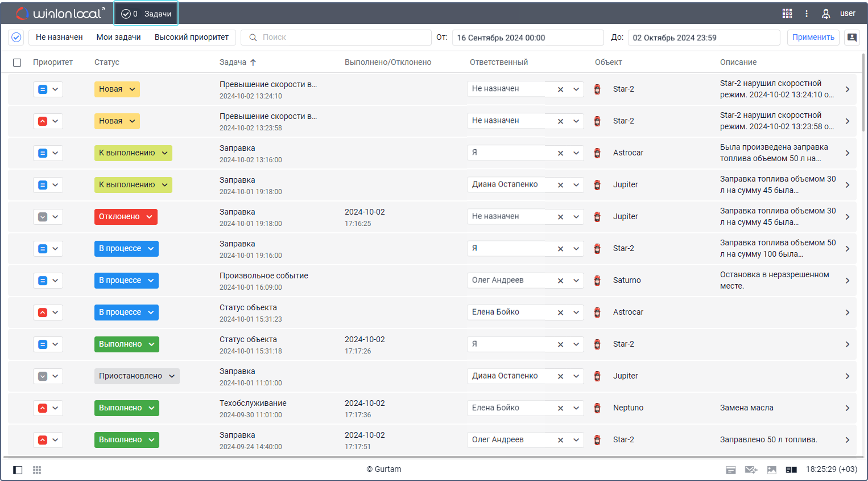
Task: Open Выполнено status dropdown in Техобслуживание row
Action: pyautogui.click(x=126, y=408)
